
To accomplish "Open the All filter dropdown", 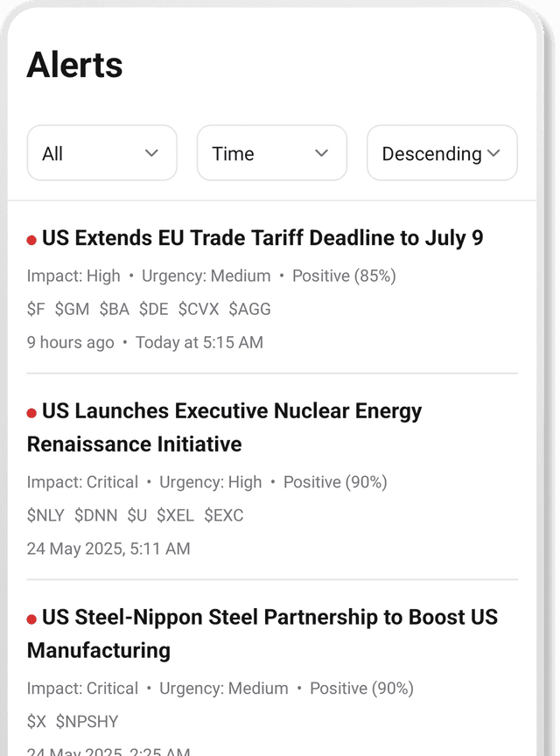I will pyautogui.click(x=101, y=153).
